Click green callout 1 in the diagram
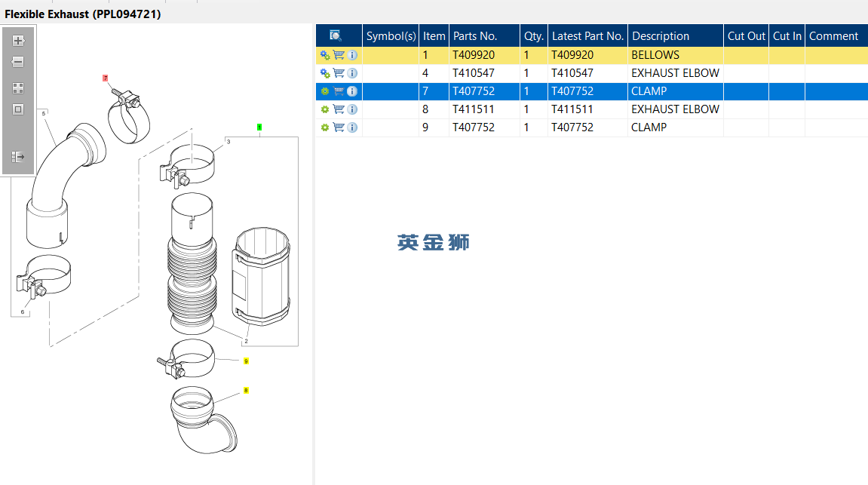 (259, 127)
